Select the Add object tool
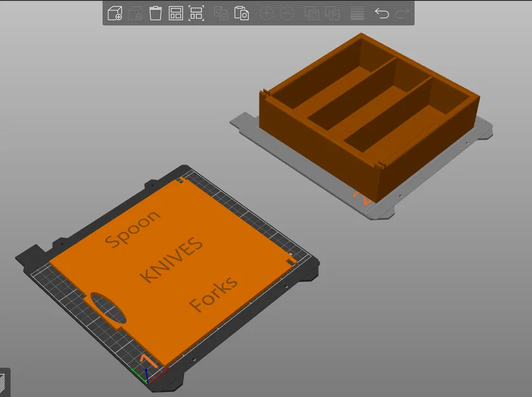This screenshot has width=532, height=397. click(x=115, y=13)
